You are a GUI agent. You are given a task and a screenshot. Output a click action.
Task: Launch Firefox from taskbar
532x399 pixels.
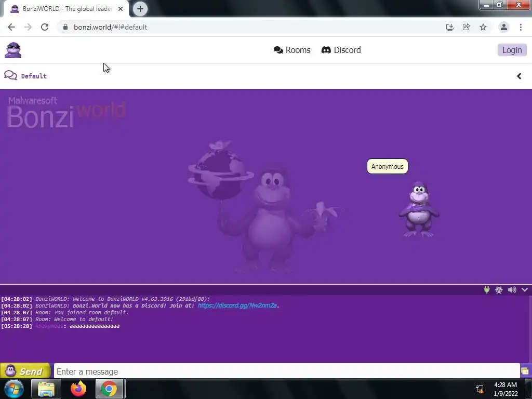(78, 389)
